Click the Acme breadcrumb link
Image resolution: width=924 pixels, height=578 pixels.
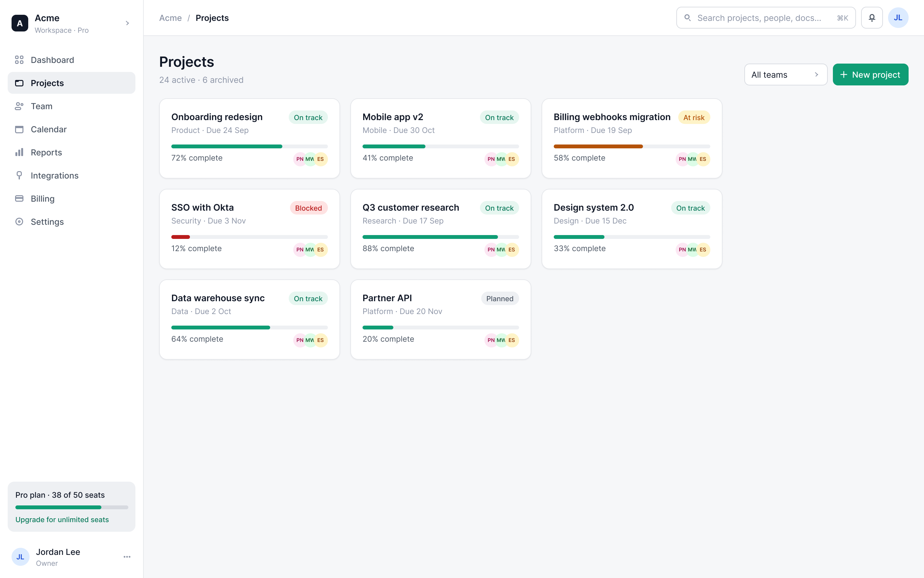[x=170, y=18]
